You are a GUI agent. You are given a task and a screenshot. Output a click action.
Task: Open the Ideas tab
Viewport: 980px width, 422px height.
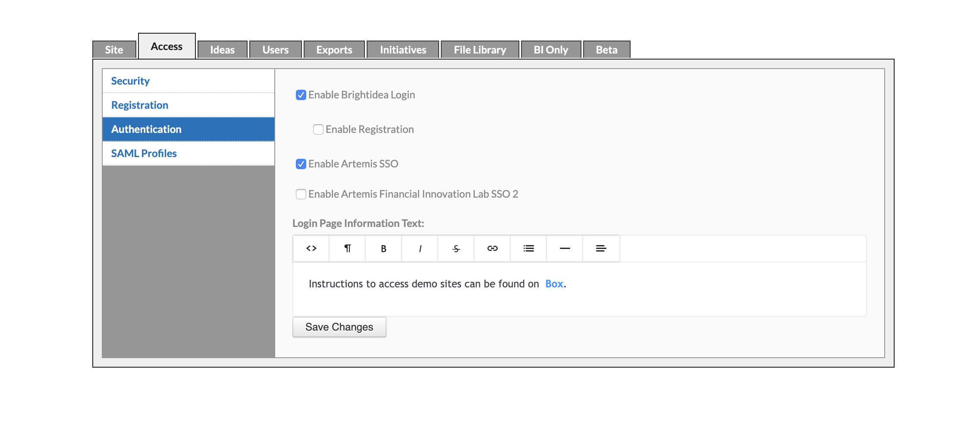pos(223,50)
